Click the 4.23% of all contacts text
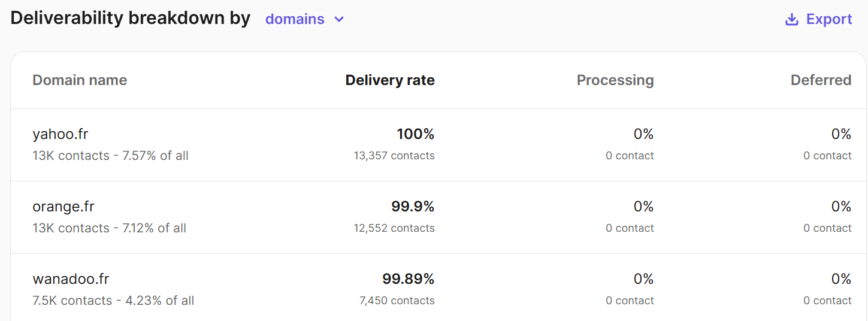Image resolution: width=868 pixels, height=321 pixels. [x=159, y=301]
